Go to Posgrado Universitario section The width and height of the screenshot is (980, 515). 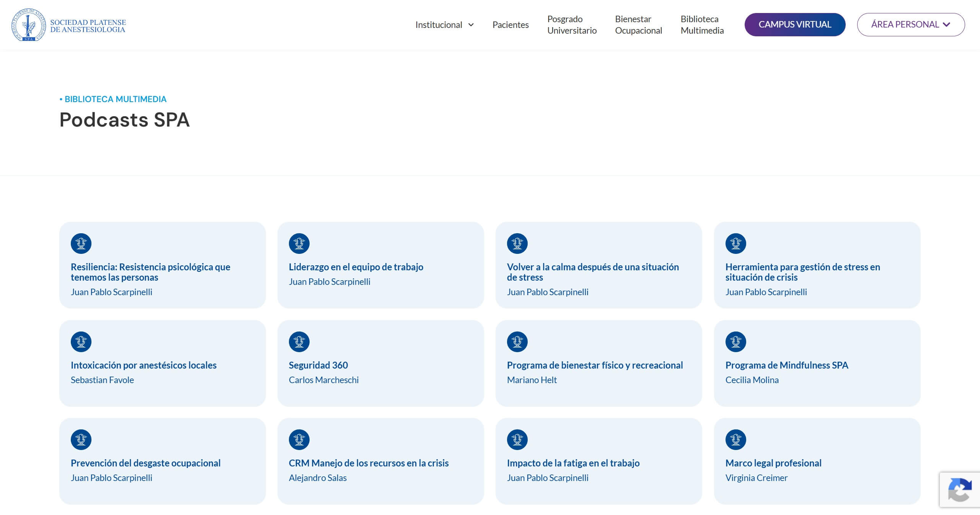(572, 25)
